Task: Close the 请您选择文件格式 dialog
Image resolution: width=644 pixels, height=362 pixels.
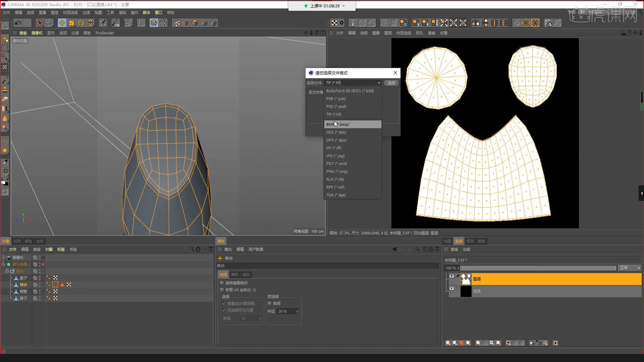Action: click(395, 73)
